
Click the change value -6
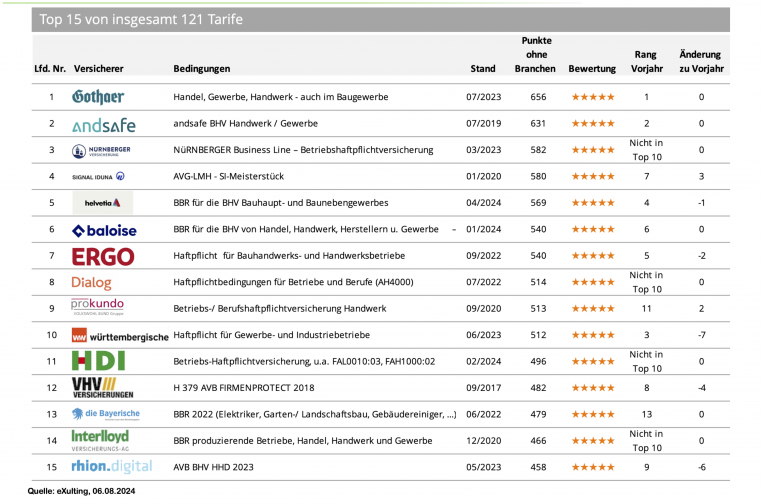coord(701,467)
